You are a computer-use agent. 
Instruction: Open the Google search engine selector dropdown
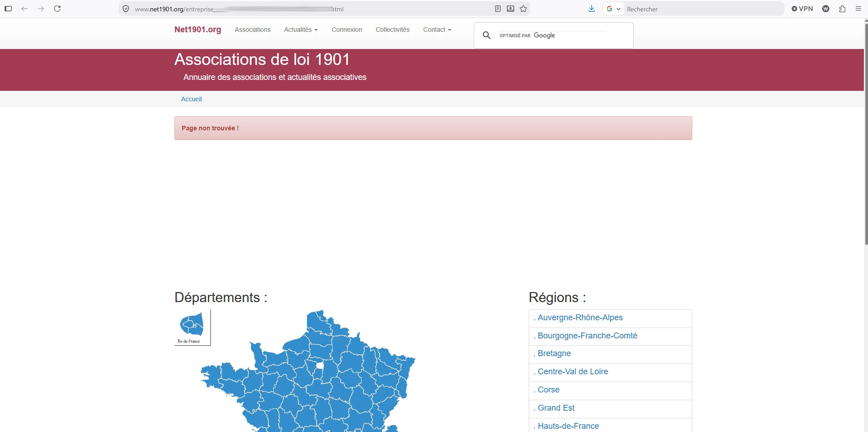(x=613, y=9)
